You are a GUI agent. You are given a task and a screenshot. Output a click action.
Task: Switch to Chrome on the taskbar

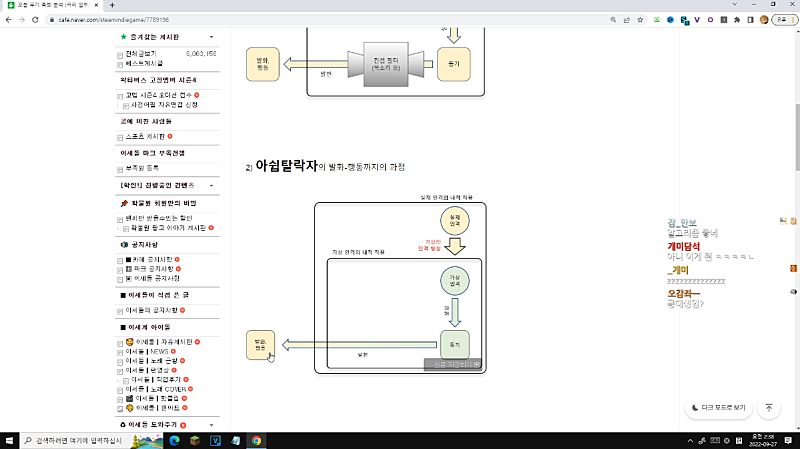click(x=256, y=440)
